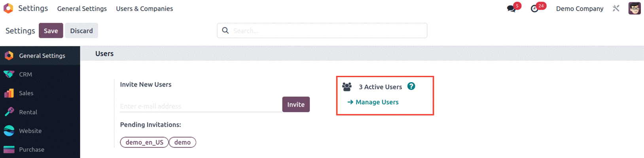Click the Invite button
The image size is (644, 158).
(296, 104)
